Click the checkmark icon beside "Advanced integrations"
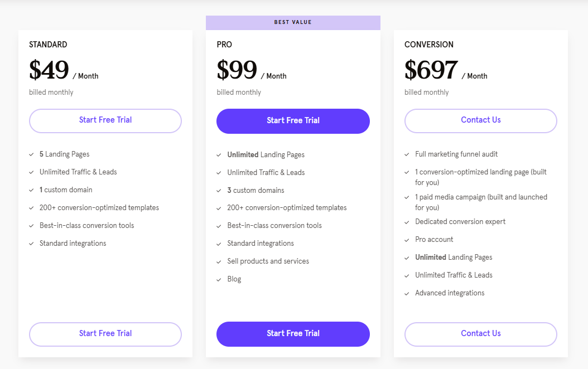588x369 pixels. point(407,293)
